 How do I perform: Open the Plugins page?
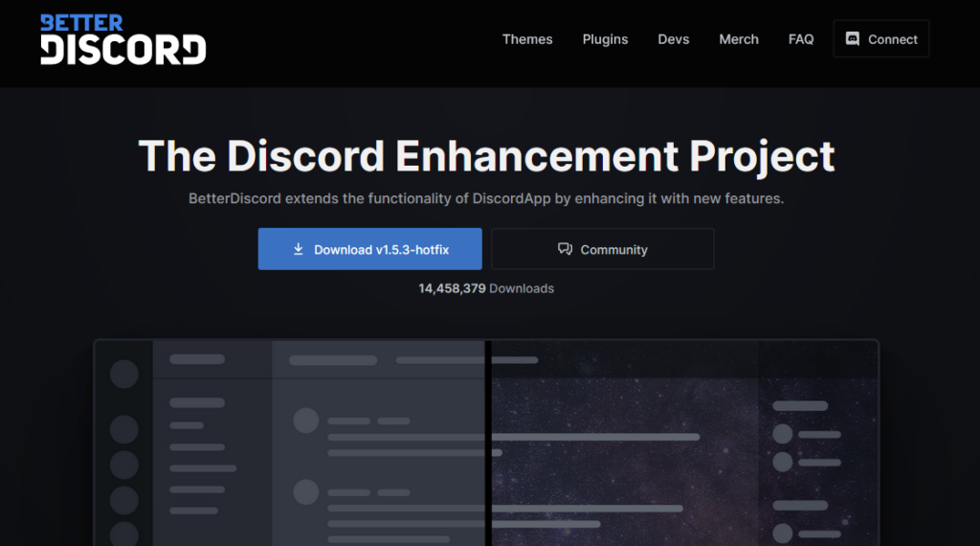pyautogui.click(x=605, y=39)
